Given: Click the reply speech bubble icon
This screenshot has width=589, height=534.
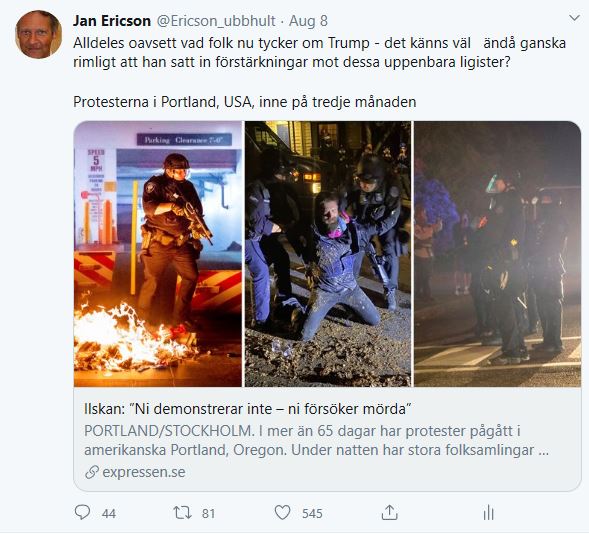Looking at the screenshot, I should click(x=82, y=512).
